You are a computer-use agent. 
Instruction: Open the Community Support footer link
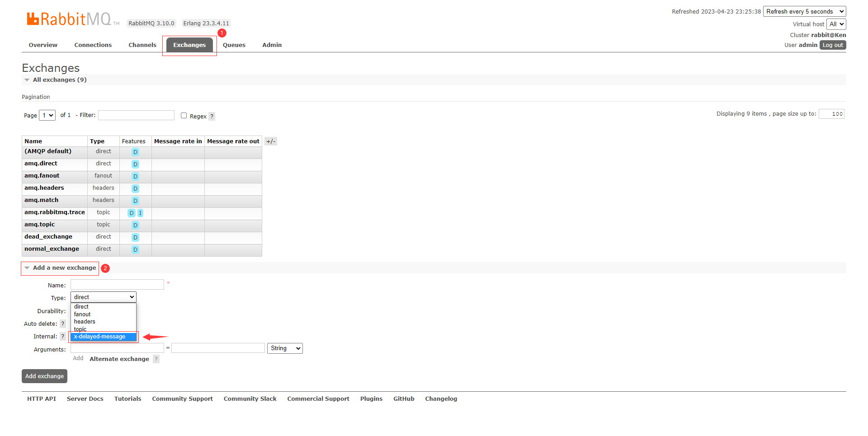coord(183,399)
